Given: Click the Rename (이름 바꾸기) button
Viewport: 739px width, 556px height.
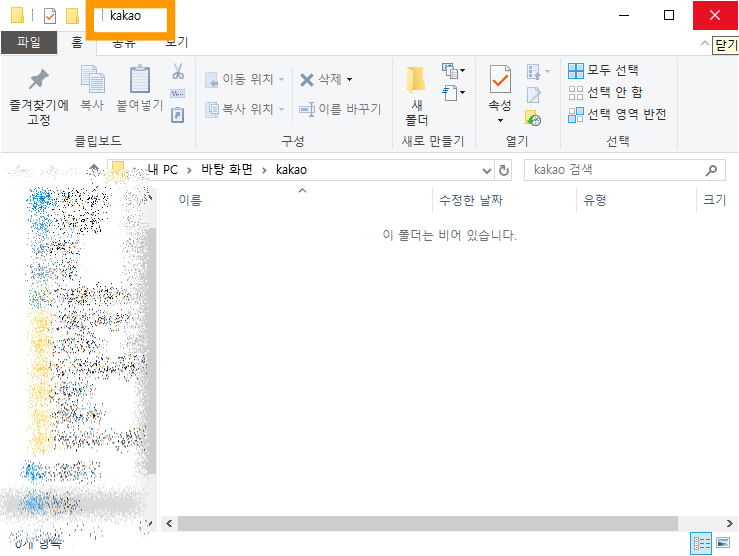Looking at the screenshot, I should 340,109.
